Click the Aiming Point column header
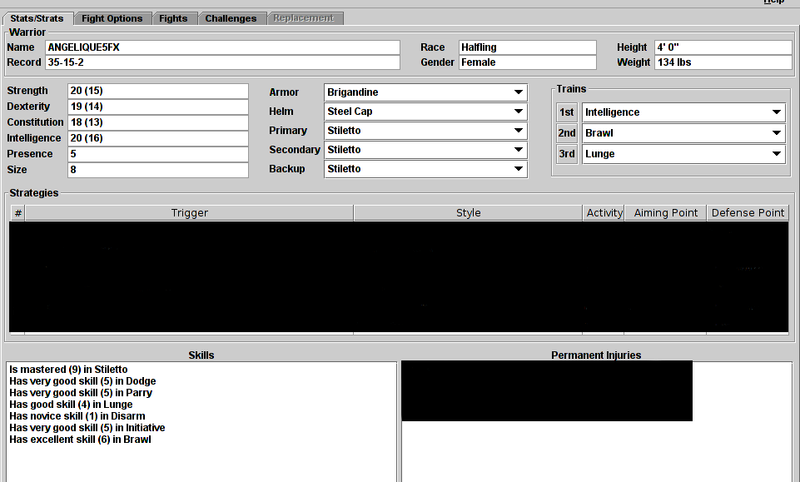Image resolution: width=800 pixels, height=482 pixels. [x=666, y=213]
